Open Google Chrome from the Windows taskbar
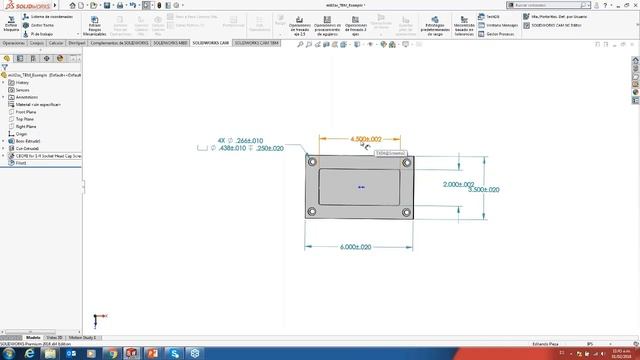The width and height of the screenshot is (640, 360). point(112,353)
